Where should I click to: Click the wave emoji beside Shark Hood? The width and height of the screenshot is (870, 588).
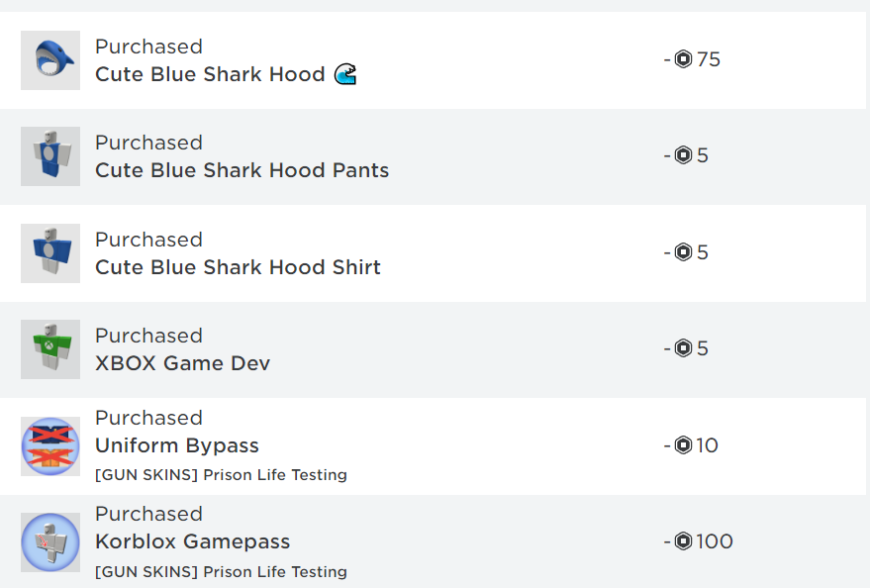click(345, 74)
